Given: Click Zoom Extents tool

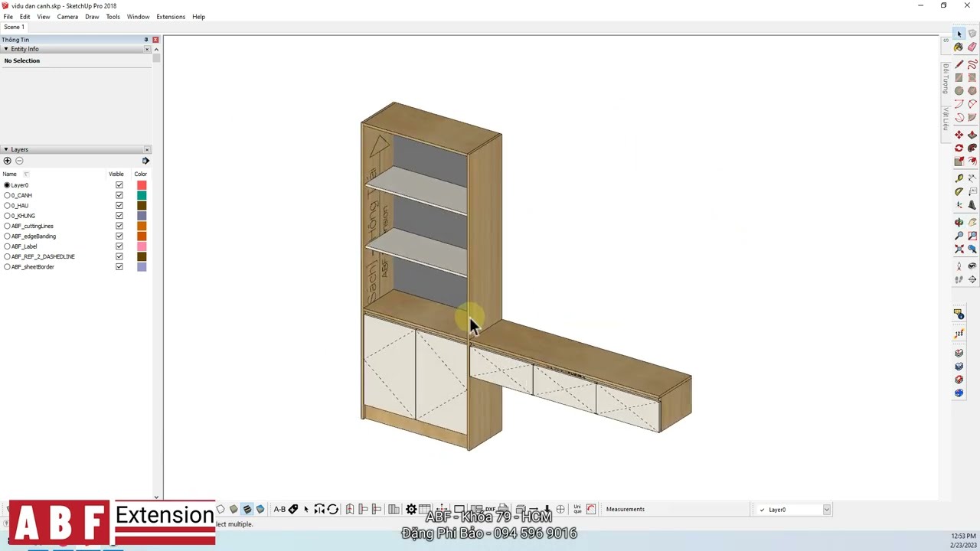Looking at the screenshot, I should pyautogui.click(x=959, y=249).
